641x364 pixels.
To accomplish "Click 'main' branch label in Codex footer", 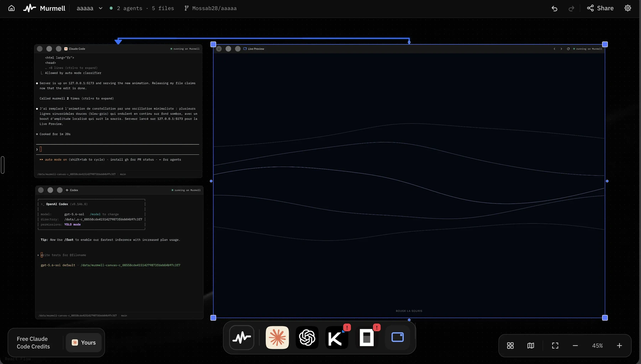I will [x=124, y=316].
